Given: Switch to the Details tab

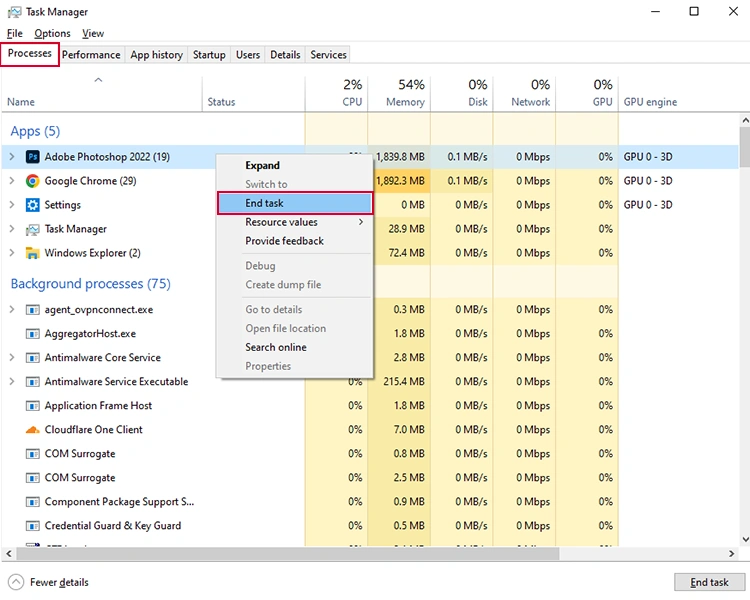Looking at the screenshot, I should click(285, 55).
